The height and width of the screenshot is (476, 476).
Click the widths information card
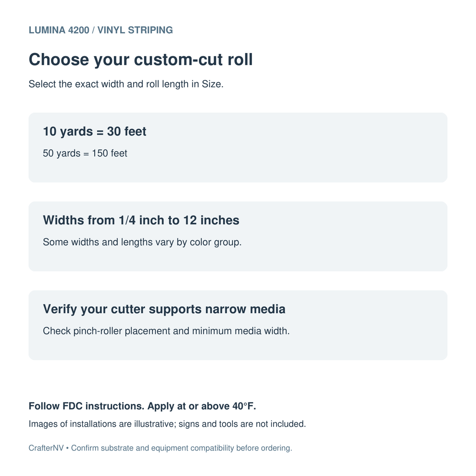pyautogui.click(x=238, y=237)
